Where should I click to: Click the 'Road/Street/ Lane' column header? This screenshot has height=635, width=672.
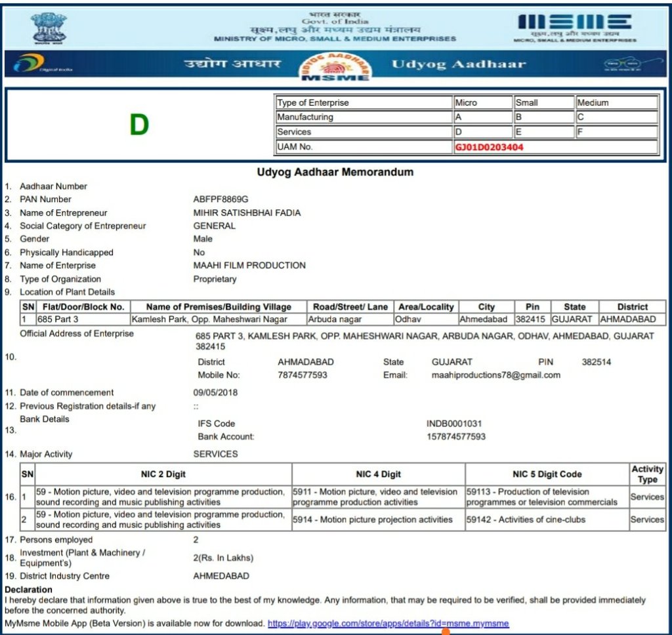tap(350, 307)
